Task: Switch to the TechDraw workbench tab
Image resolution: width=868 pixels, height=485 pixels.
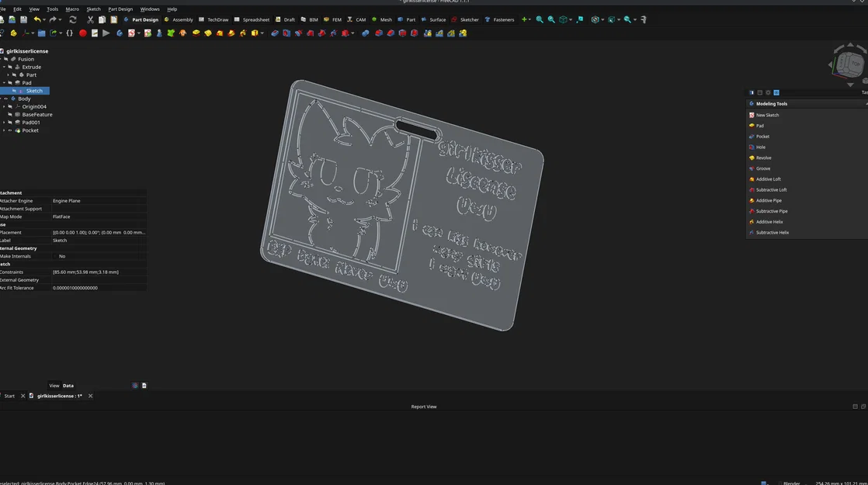Action: 214,19
